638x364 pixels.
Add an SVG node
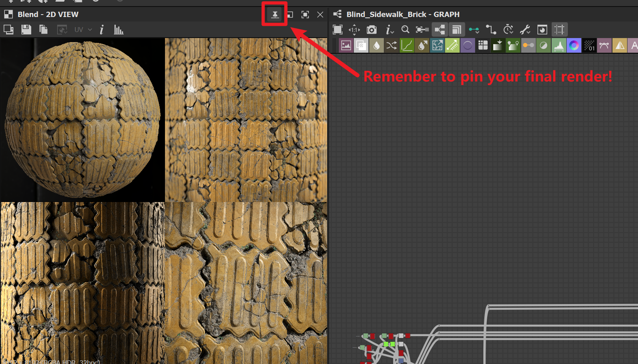tap(604, 45)
